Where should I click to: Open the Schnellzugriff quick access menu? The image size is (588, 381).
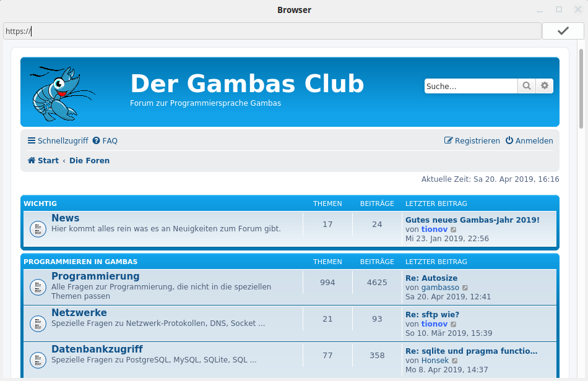[58, 140]
